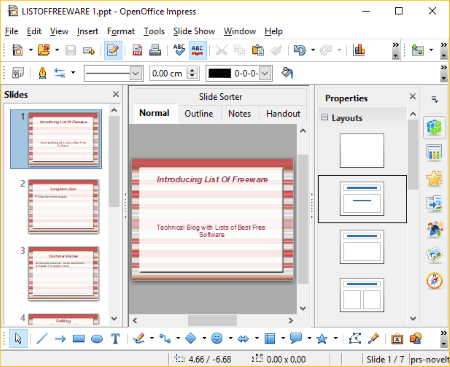Click the black line color swatch
The height and width of the screenshot is (367, 450).
(x=219, y=73)
